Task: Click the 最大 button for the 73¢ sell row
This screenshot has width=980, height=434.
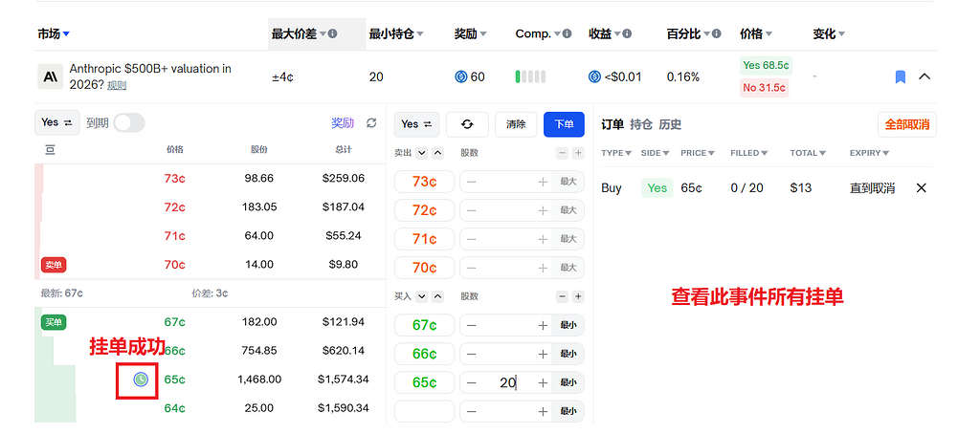Action: click(568, 182)
